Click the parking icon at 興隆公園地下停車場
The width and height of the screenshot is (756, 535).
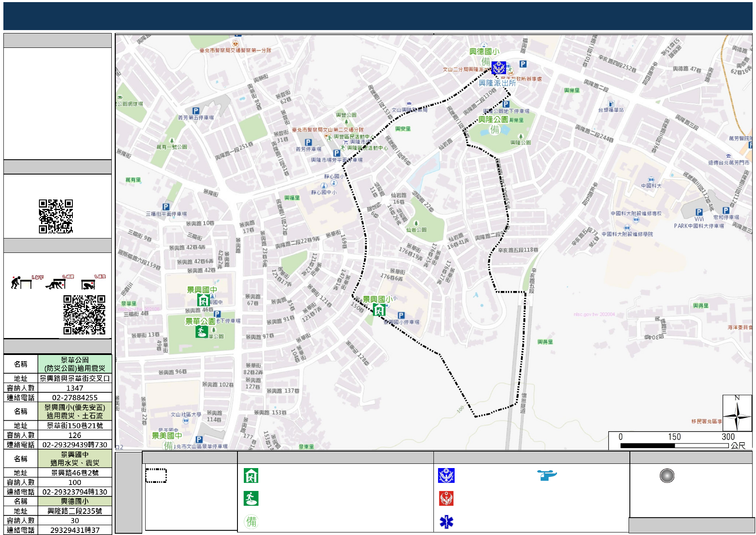[x=506, y=104]
